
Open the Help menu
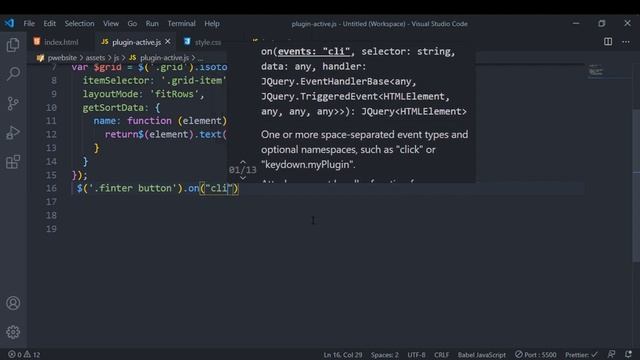212,24
